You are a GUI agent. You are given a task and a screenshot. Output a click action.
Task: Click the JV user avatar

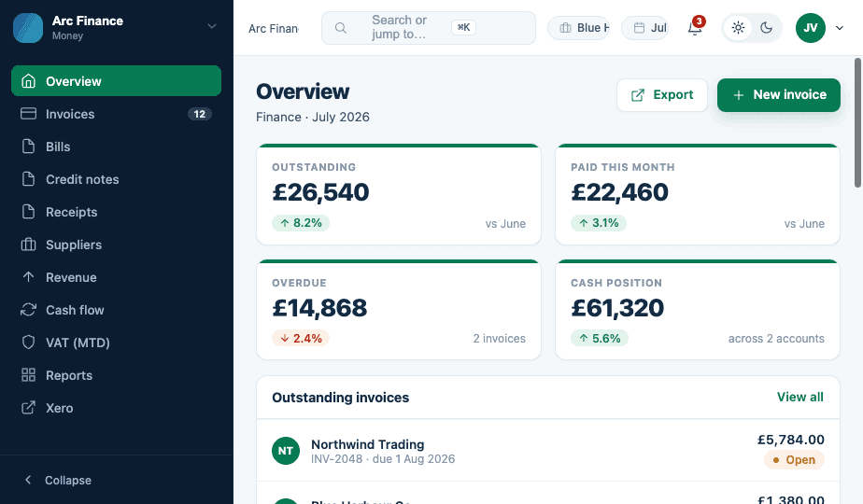(x=810, y=27)
